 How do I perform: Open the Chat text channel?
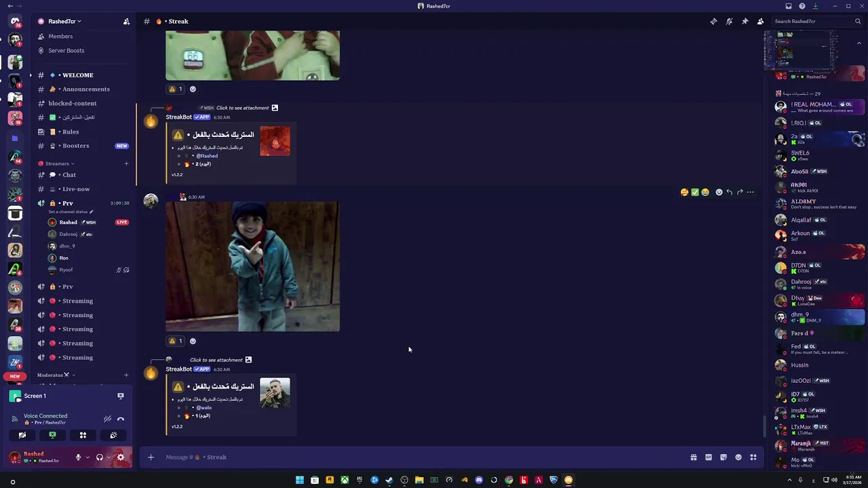(69, 175)
